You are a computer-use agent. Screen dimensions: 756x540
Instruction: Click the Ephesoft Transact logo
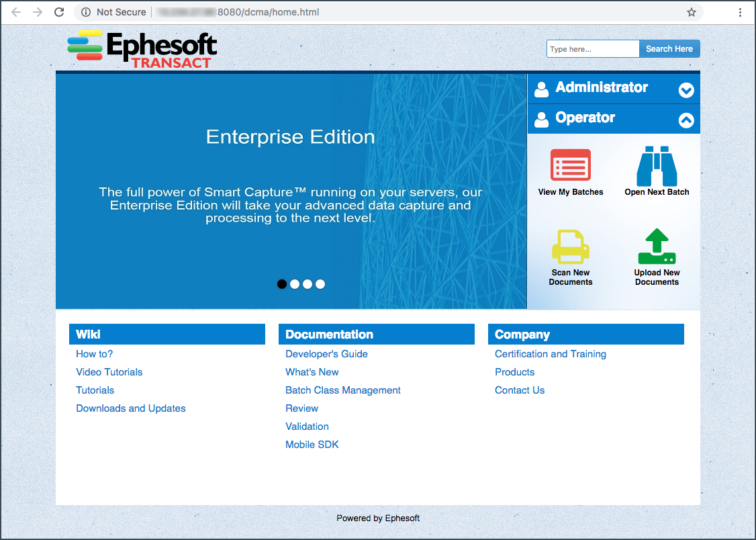[x=142, y=49]
